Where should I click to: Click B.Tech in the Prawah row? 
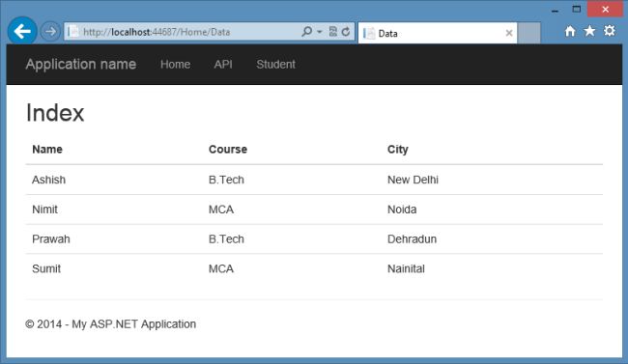pos(226,239)
